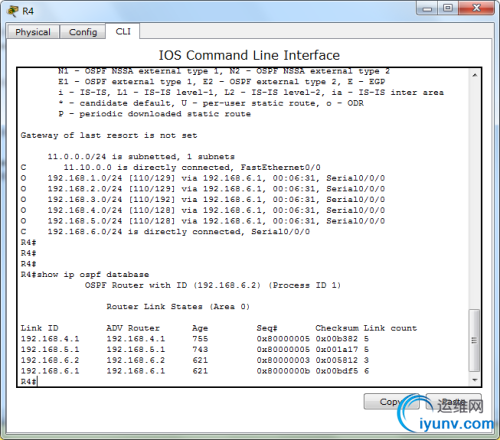
Task: Click the 'ADV Router' column header
Action: [133, 328]
